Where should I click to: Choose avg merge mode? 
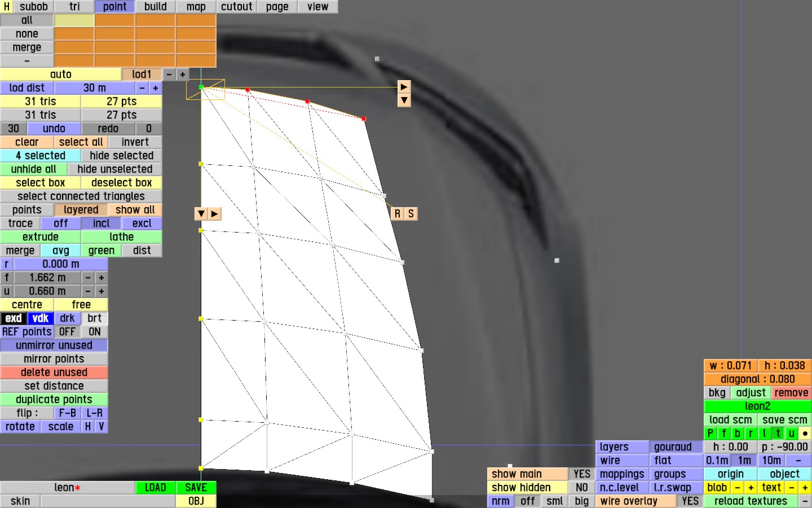(61, 251)
